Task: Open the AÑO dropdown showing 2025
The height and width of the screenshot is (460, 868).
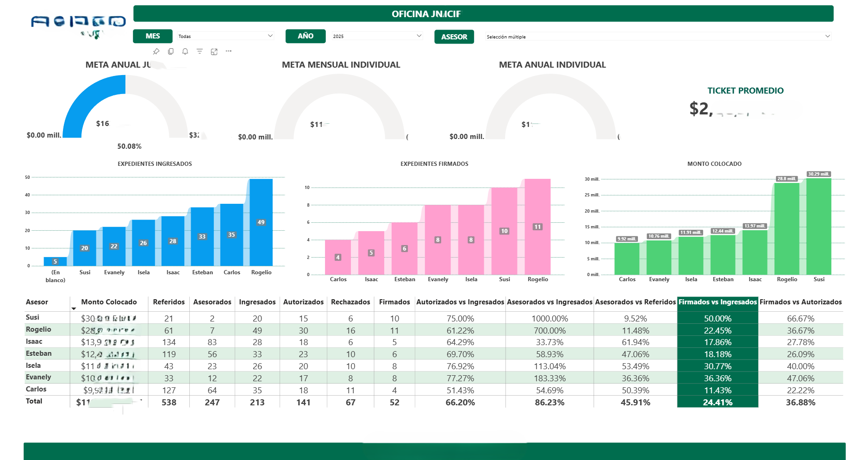Action: point(418,36)
